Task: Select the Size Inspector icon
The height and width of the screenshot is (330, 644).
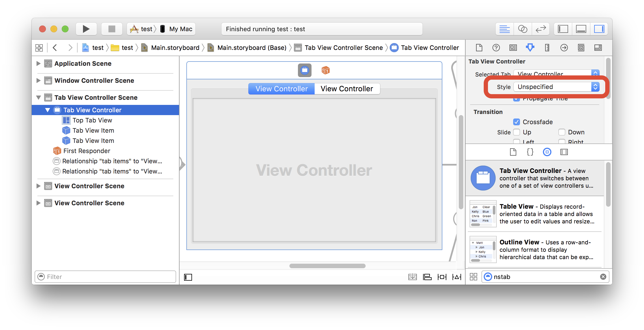Action: pyautogui.click(x=546, y=48)
